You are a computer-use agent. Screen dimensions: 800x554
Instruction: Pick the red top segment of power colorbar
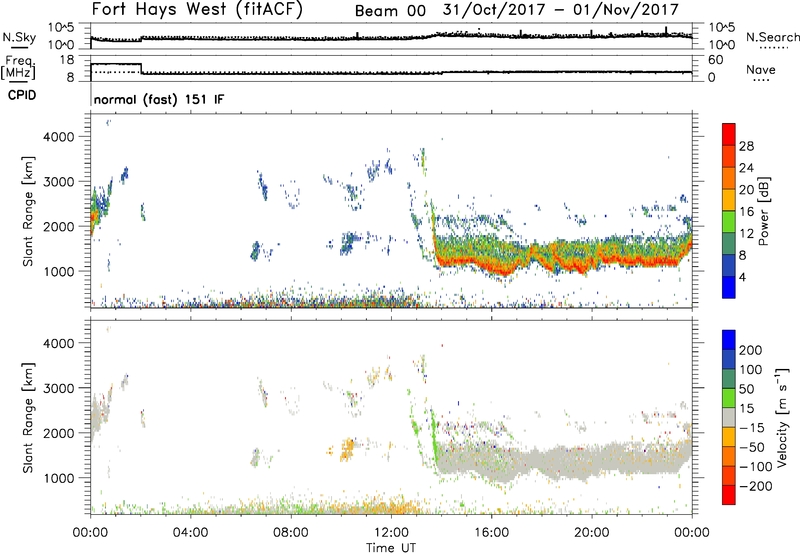click(729, 134)
